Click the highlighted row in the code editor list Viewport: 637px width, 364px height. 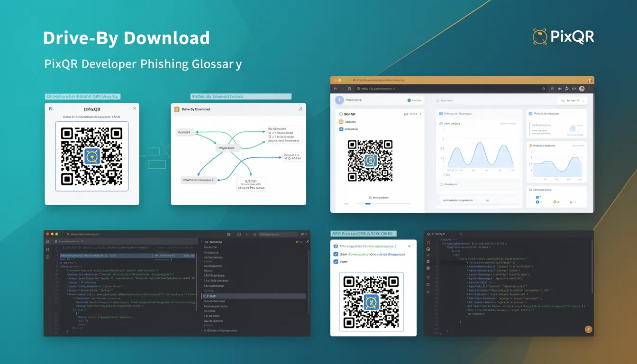tap(254, 296)
